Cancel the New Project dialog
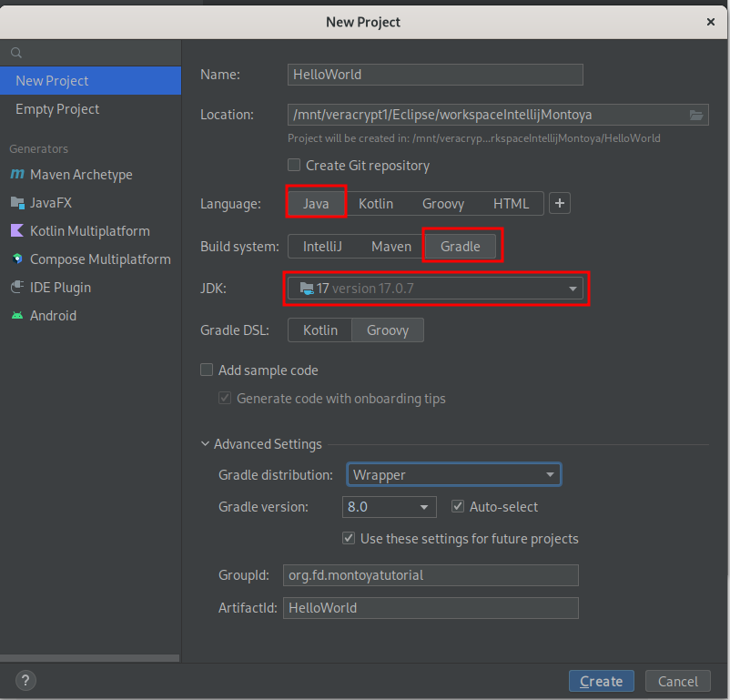Screen dimensions: 730x700 [x=677, y=681]
